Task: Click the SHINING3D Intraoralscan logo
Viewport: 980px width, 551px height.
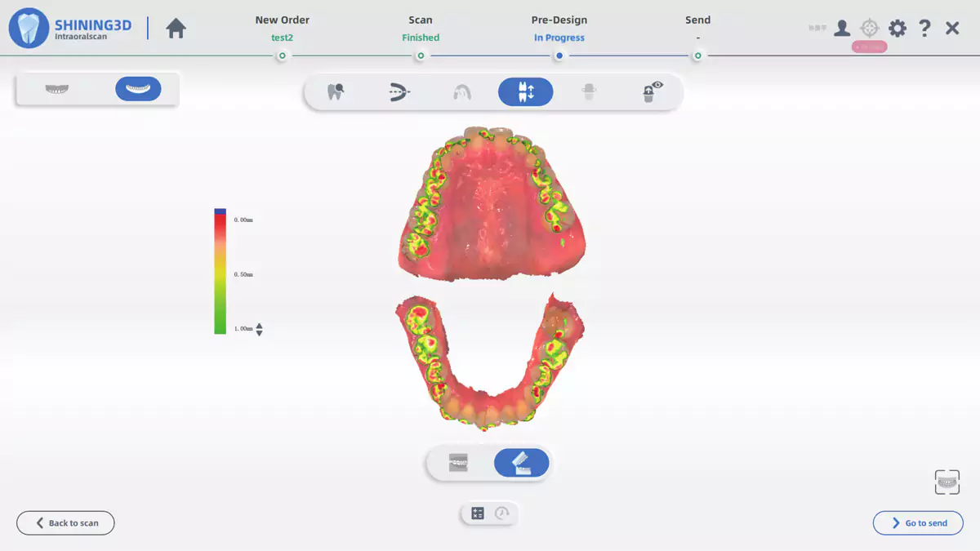Action: (71, 29)
